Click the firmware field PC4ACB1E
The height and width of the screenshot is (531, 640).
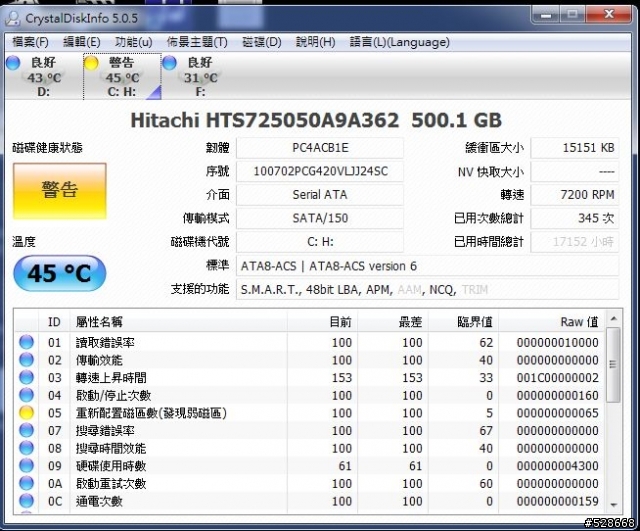coord(320,148)
